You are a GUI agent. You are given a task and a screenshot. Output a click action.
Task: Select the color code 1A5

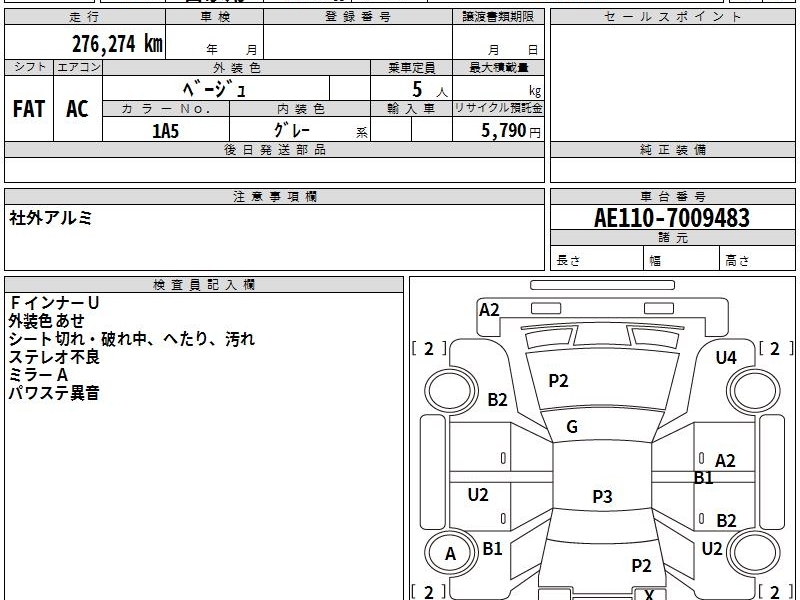coord(165,131)
